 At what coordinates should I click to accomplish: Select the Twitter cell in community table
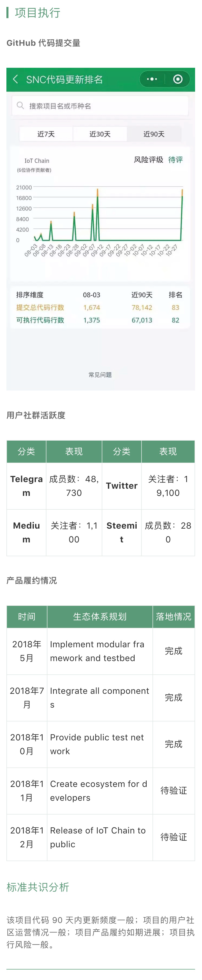point(122,486)
